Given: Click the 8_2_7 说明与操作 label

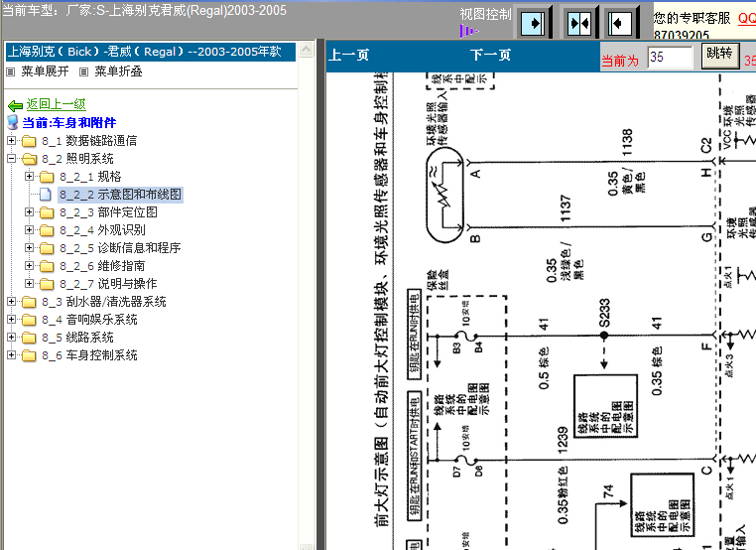Looking at the screenshot, I should [x=108, y=284].
